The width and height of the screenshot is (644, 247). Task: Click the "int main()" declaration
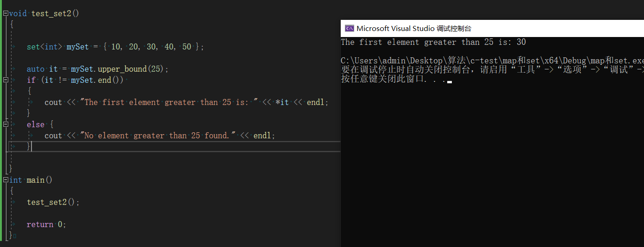(31, 180)
